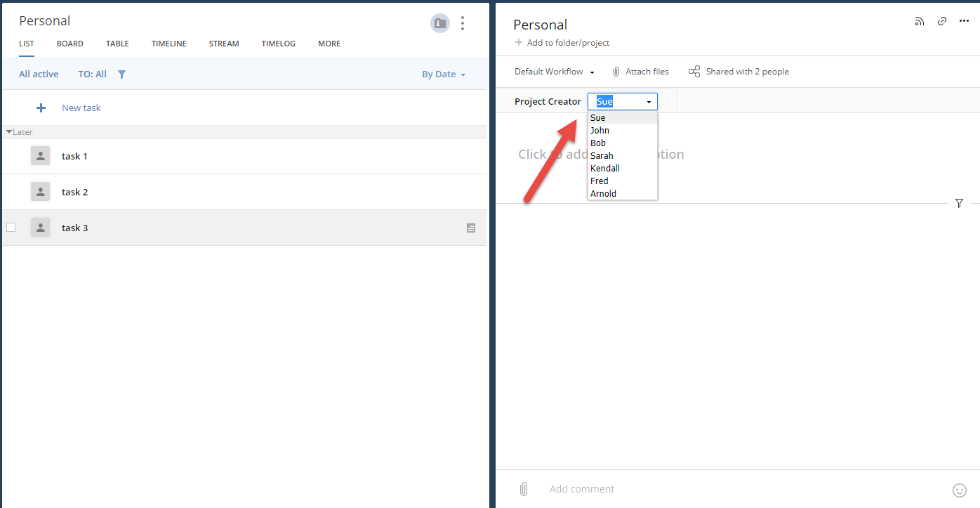Open the stream filter funnel icon
This screenshot has height=508, width=980.
[959, 203]
